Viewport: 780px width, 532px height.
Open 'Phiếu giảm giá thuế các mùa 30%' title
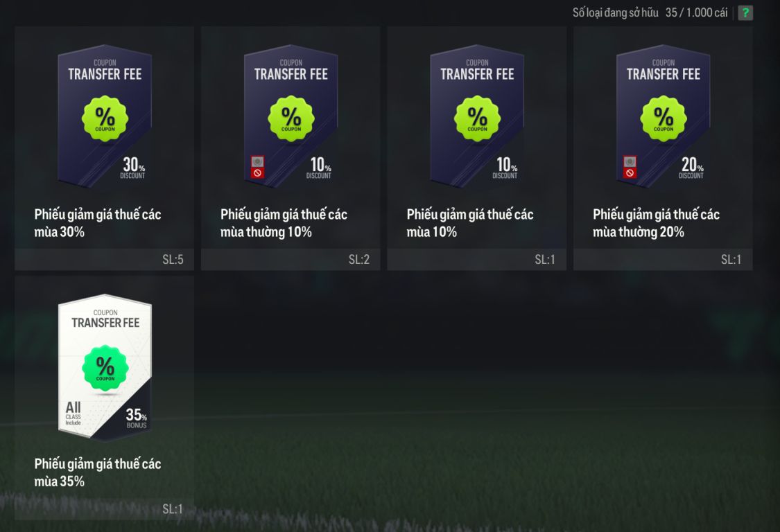point(98,223)
